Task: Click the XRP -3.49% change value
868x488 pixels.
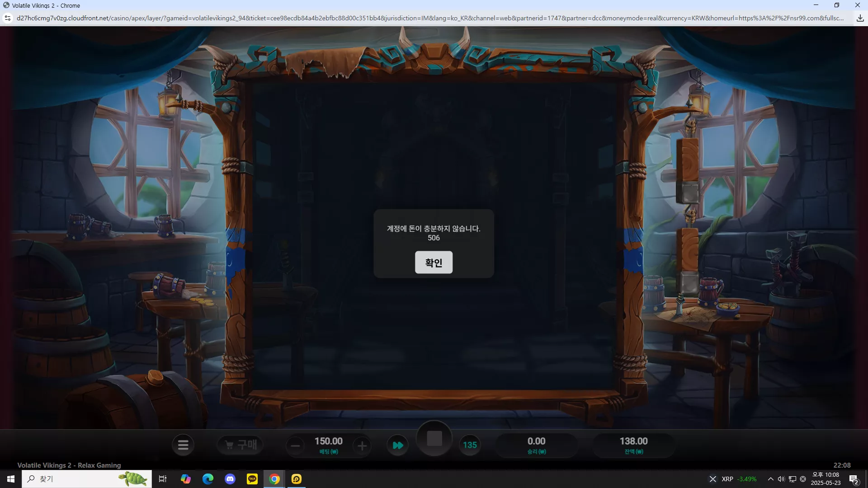Action: coord(747,479)
